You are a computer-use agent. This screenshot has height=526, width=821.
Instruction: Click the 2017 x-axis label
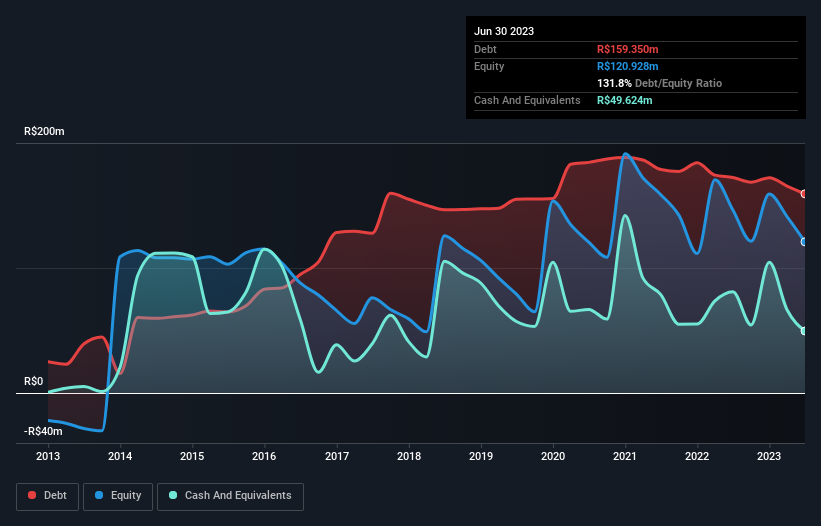pyautogui.click(x=337, y=456)
